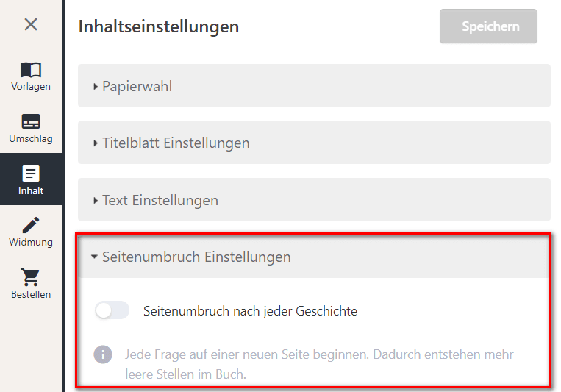Expand Titelblatt Einstellungen section

pyautogui.click(x=314, y=143)
